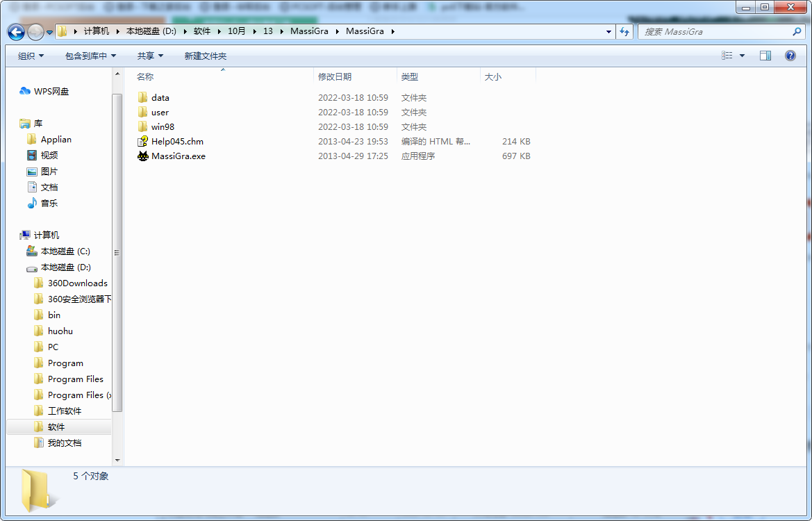
Task: Click the 2013-04-23 19:53 date cell
Action: (353, 142)
